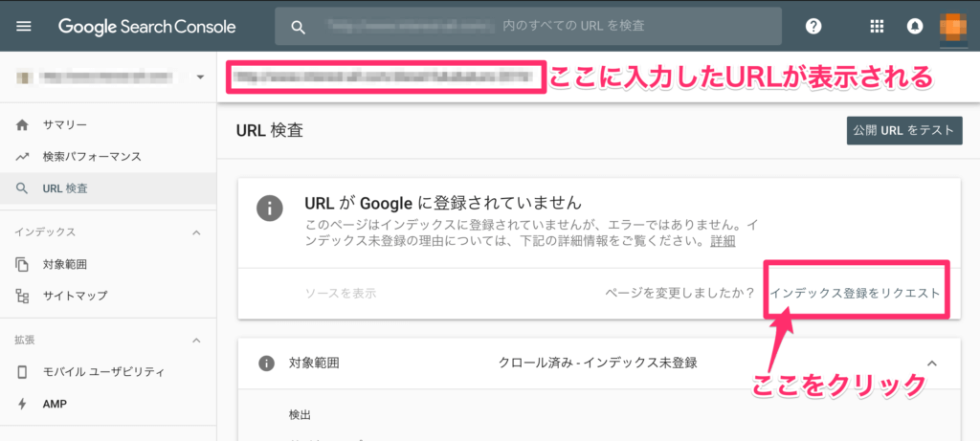
Task: Click ソースを表示
Action: [x=341, y=293]
